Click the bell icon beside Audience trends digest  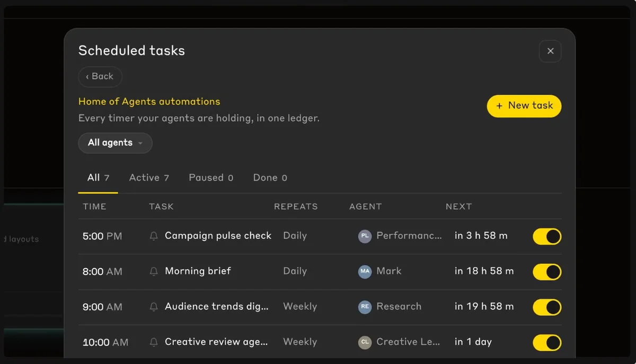(154, 307)
